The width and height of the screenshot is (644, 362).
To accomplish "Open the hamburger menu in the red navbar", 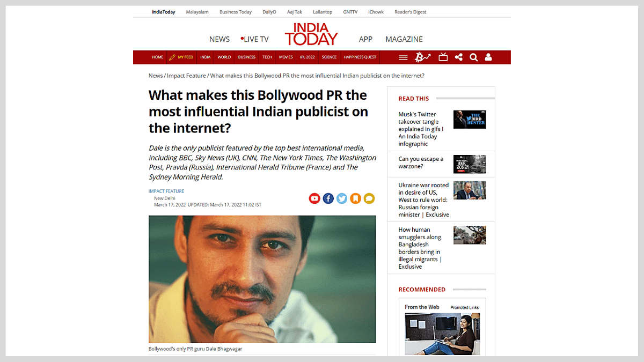I will point(403,57).
